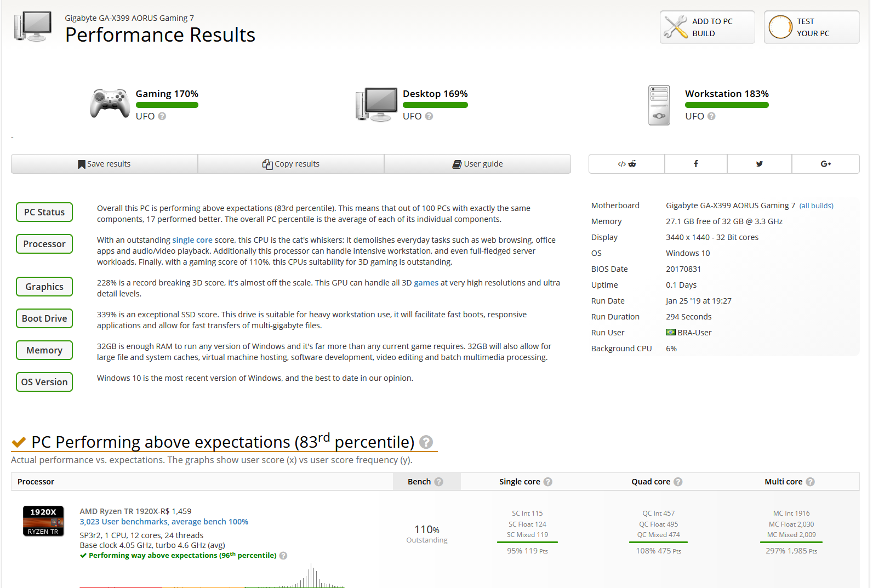Click the single core 95% 119 Pts result
873x588 pixels.
point(527,551)
